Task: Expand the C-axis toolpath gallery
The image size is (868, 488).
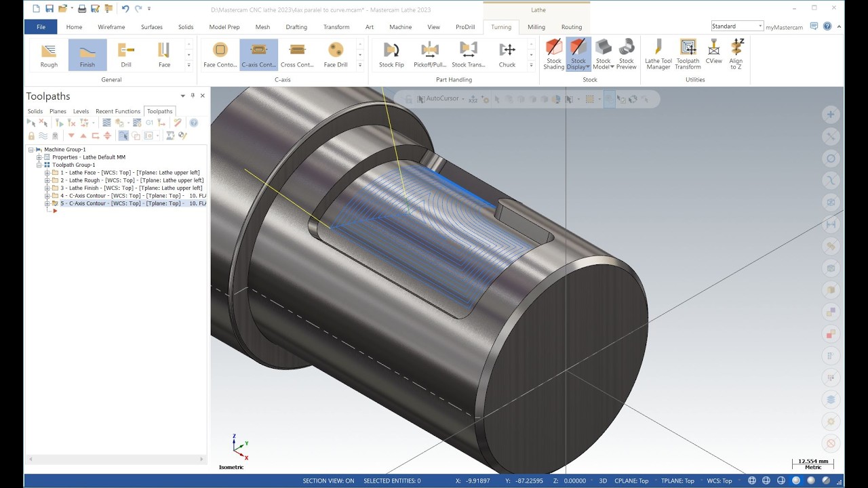Action: point(361,65)
